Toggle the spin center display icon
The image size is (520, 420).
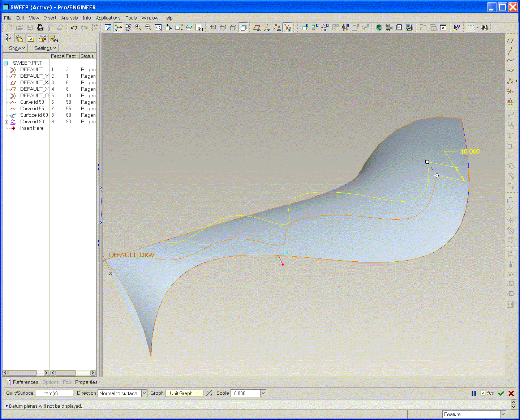click(118, 27)
